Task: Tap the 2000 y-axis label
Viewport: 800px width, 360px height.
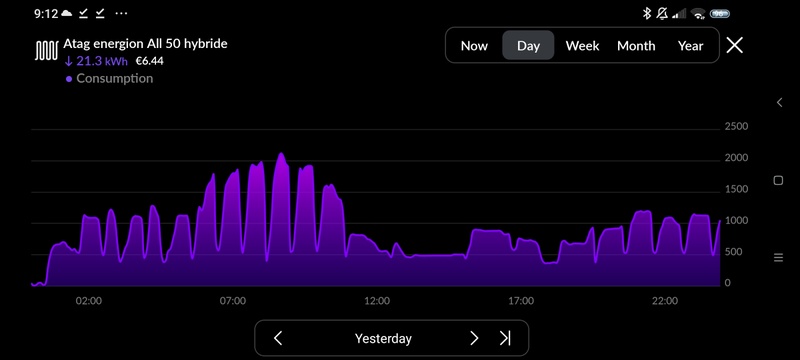Action: coord(736,158)
